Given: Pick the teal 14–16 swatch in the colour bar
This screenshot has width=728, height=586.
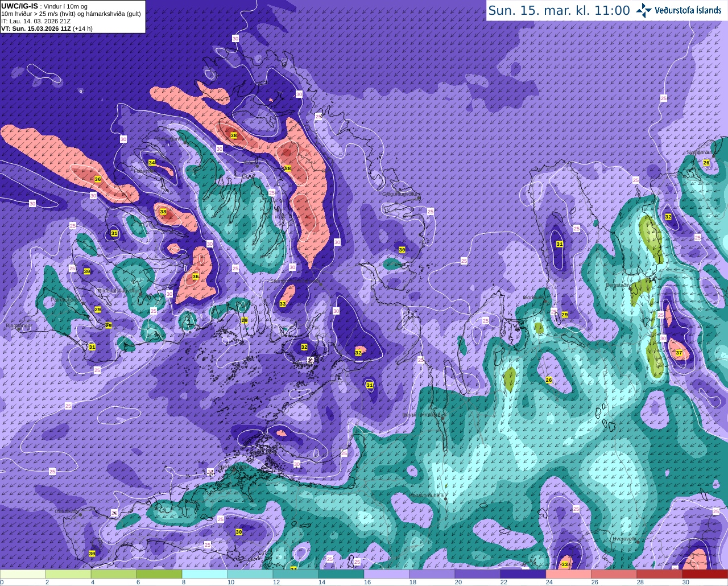Looking at the screenshot, I should 341,574.
